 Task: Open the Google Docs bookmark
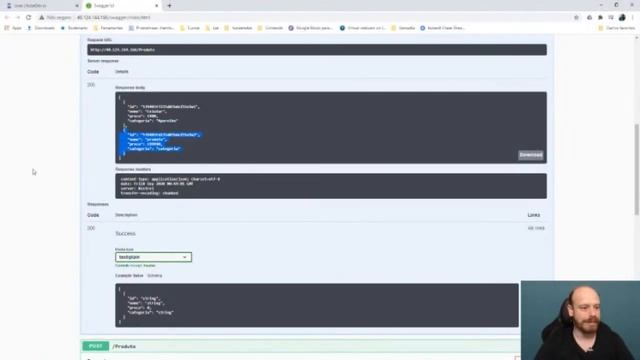click(311, 28)
